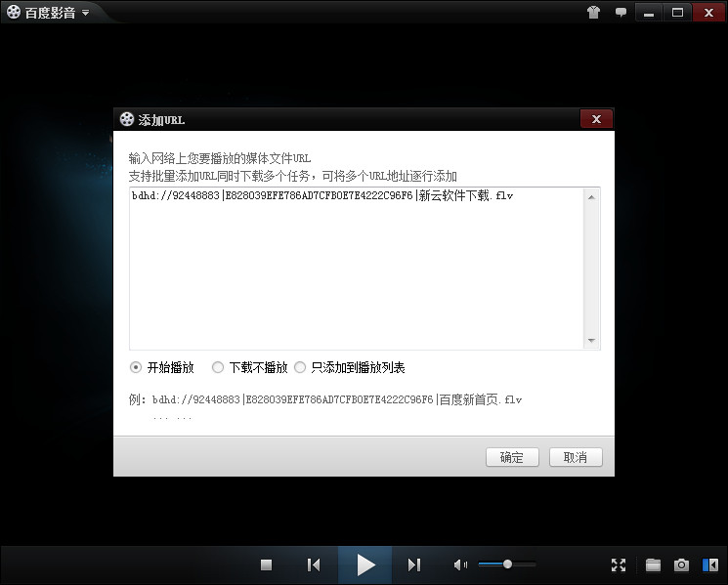This screenshot has width=728, height=585.
Task: Open the skin changer shirt icon
Action: [593, 13]
